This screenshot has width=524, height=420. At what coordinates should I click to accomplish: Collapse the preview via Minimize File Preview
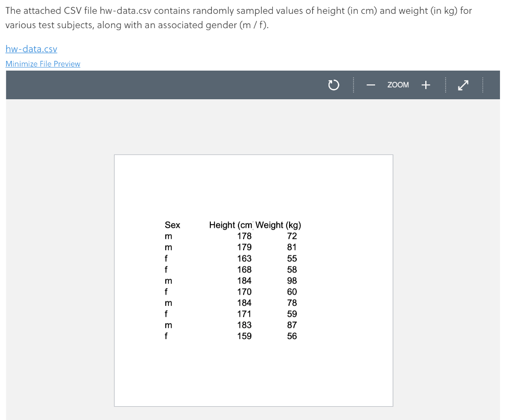(42, 63)
